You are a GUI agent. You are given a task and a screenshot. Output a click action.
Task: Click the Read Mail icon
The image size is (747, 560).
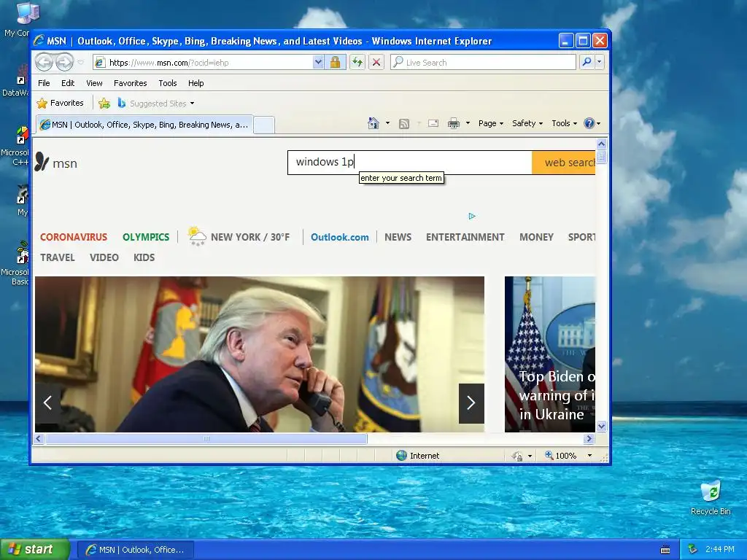pos(433,123)
